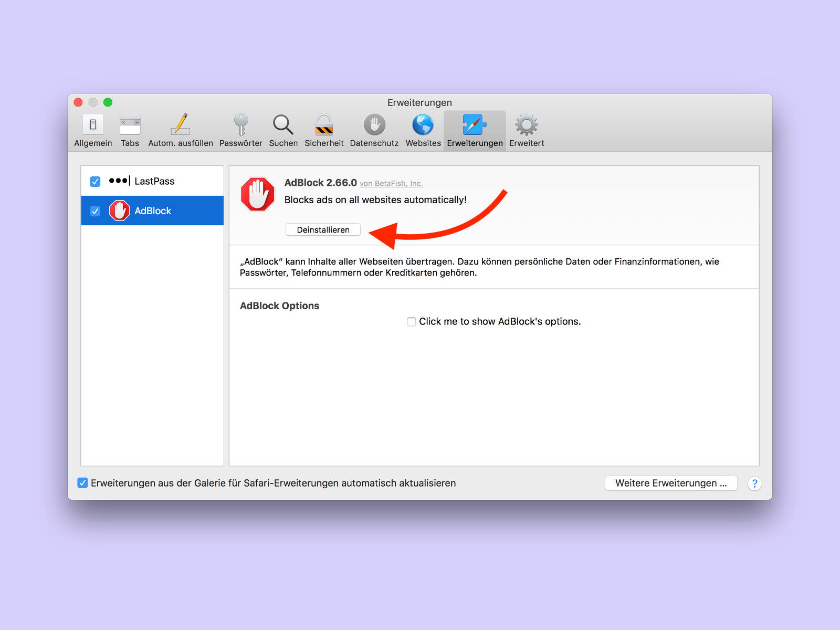The height and width of the screenshot is (630, 840).
Task: Click 'Blocks ads on all websites automatically!' text
Action: (x=375, y=200)
